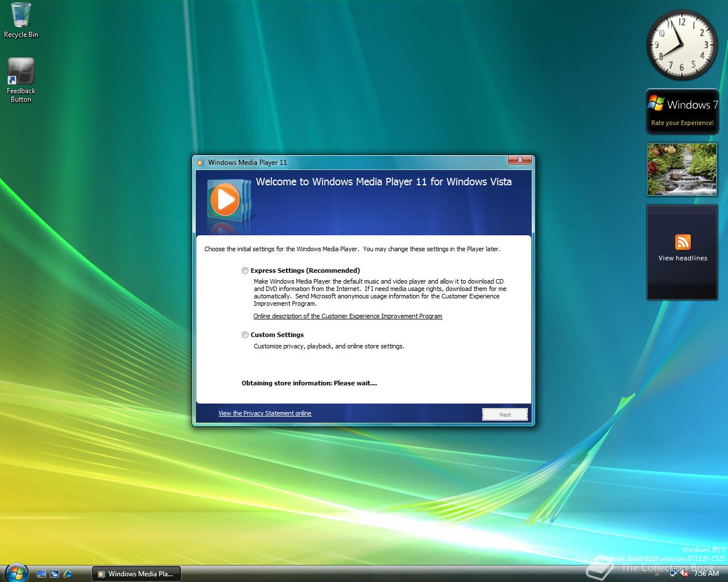Screen dimensions: 728x582
Task: Click 'Customize privacy, playback, and online store settings.' text
Action: point(329,346)
